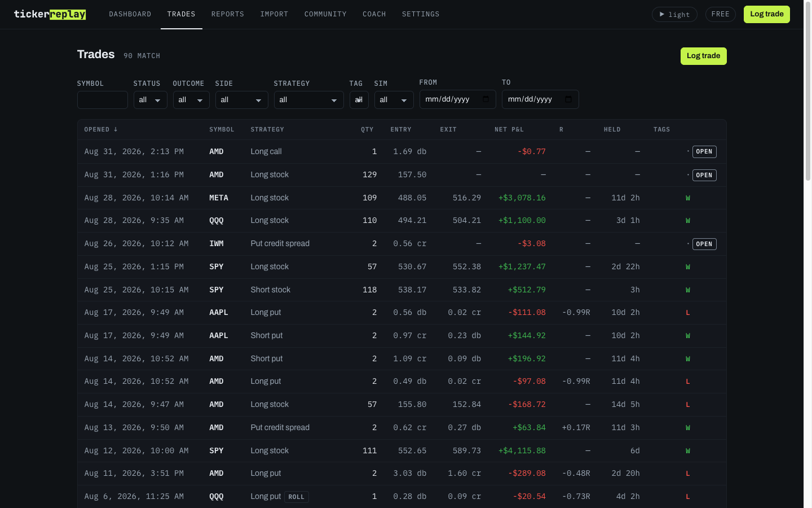The width and height of the screenshot is (812, 508).
Task: Click the L tag on AAPL Long put row
Action: pos(687,313)
